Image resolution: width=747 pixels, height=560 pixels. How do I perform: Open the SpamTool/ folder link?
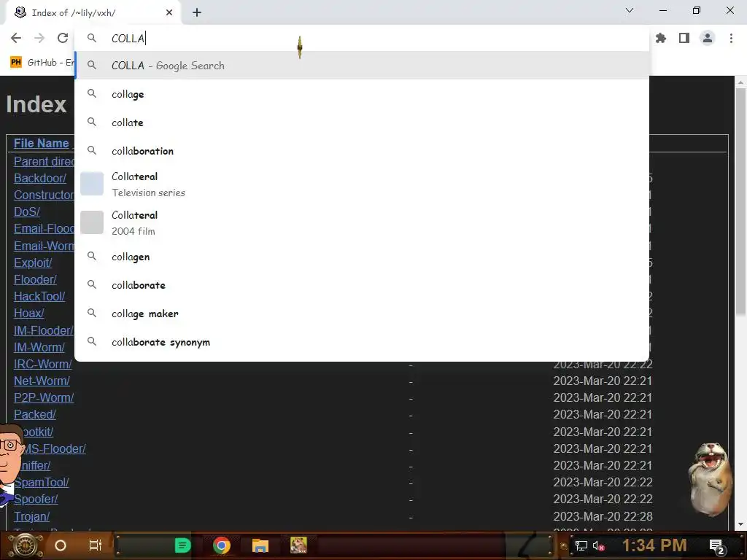point(42,483)
